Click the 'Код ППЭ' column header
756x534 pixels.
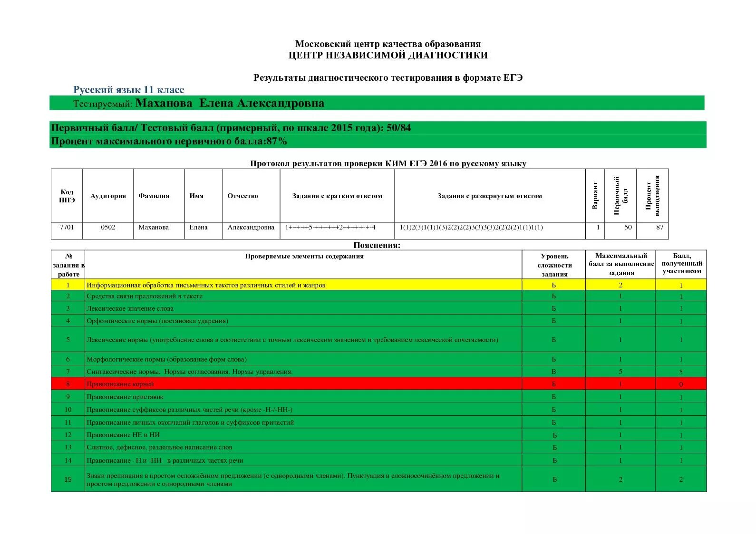tap(67, 196)
